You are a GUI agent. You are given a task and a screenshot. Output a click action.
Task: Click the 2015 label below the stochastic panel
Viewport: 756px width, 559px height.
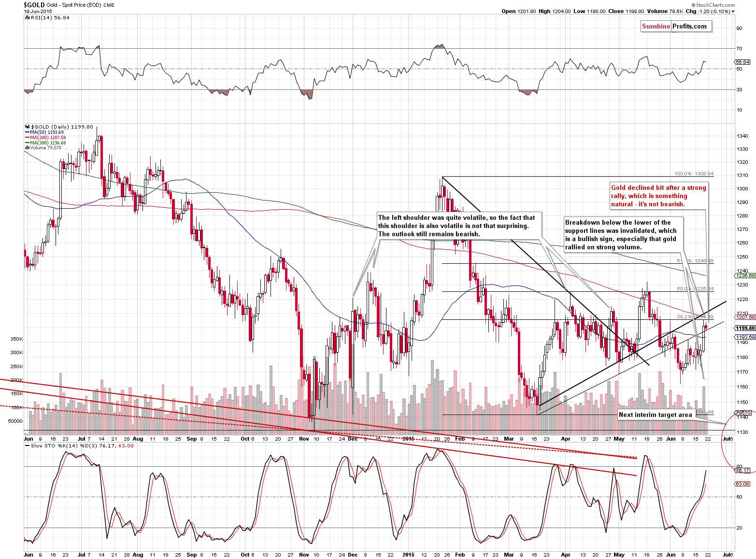[x=409, y=555]
